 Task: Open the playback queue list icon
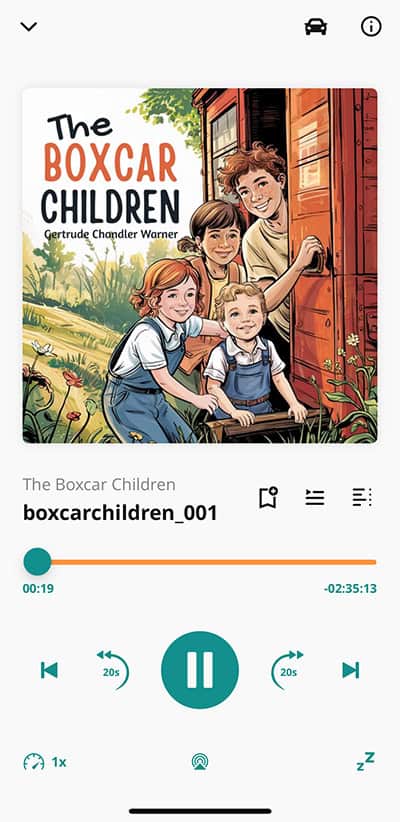point(315,497)
